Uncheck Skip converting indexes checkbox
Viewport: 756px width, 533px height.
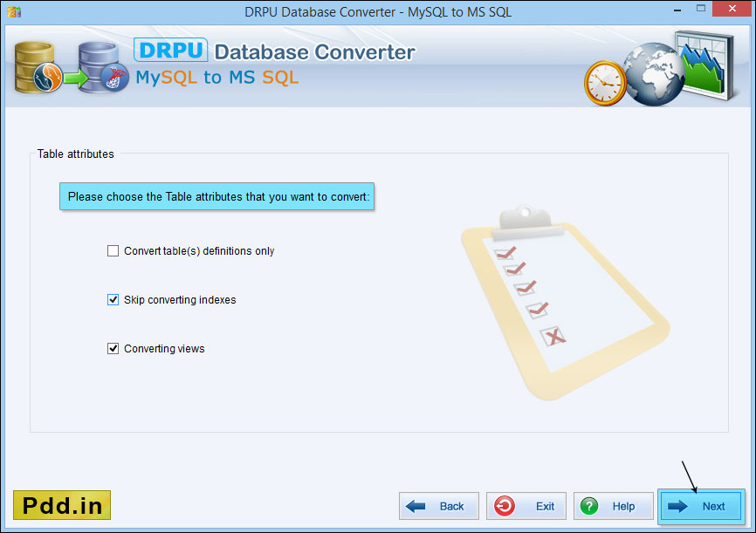113,300
